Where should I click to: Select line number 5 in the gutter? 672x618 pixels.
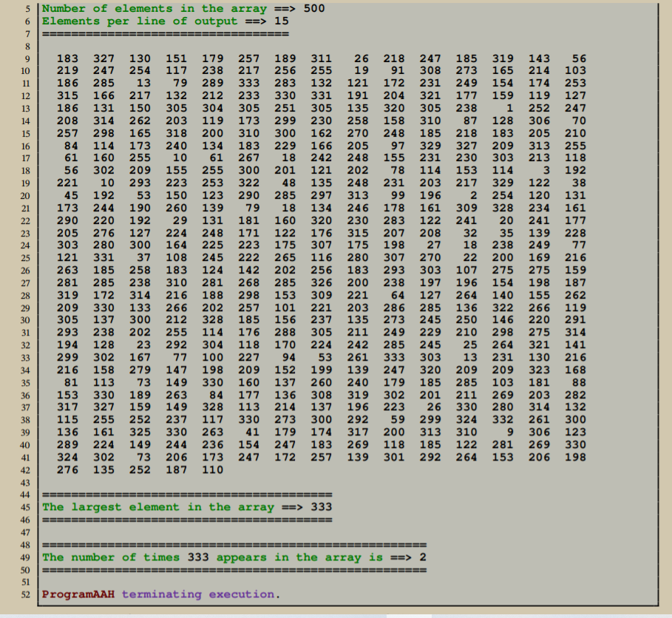pyautogui.click(x=27, y=8)
